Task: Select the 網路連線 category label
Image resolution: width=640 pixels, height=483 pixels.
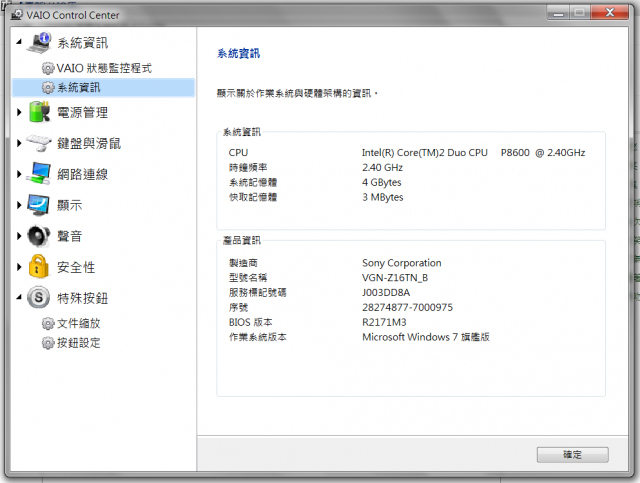Action: pyautogui.click(x=82, y=174)
